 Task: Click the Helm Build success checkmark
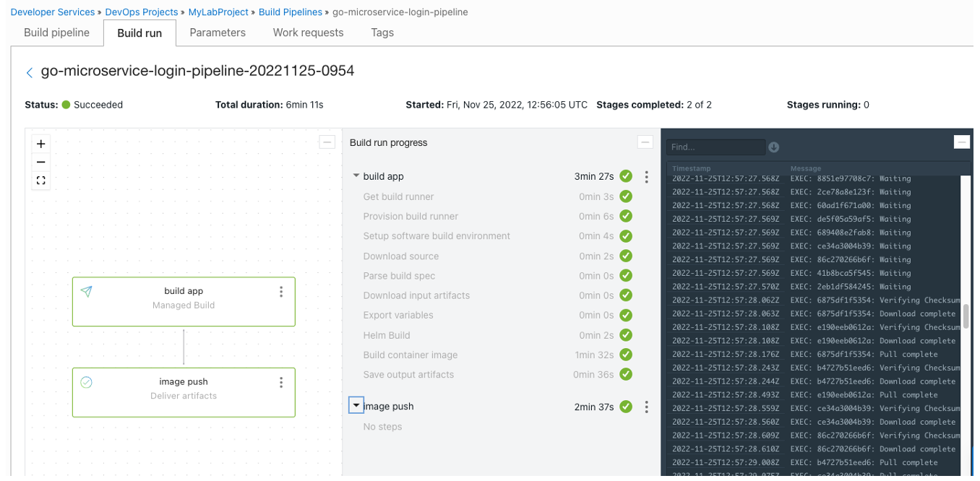click(x=626, y=334)
